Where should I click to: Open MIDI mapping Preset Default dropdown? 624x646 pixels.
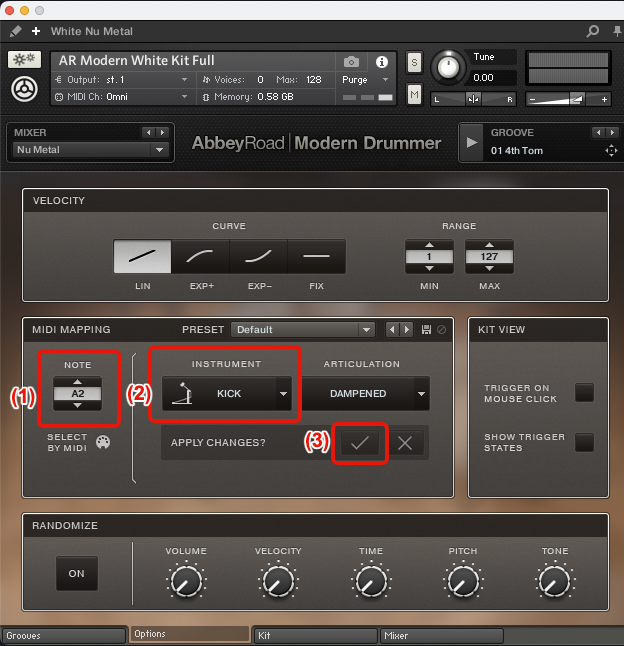pyautogui.click(x=303, y=330)
